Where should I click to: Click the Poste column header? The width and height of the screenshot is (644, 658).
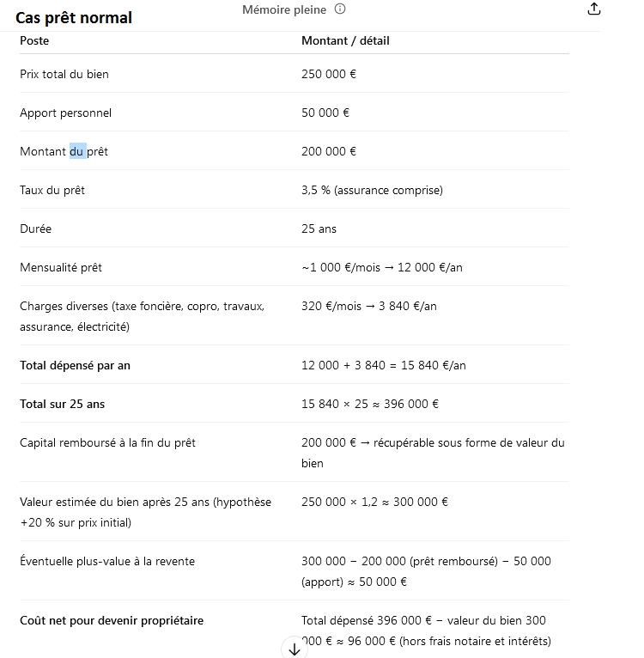pyautogui.click(x=34, y=40)
